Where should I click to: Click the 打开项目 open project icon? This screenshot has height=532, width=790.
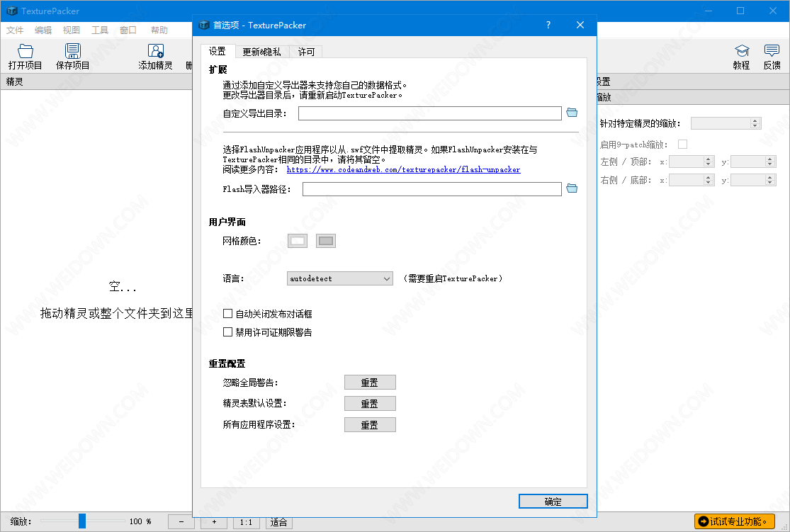click(26, 51)
